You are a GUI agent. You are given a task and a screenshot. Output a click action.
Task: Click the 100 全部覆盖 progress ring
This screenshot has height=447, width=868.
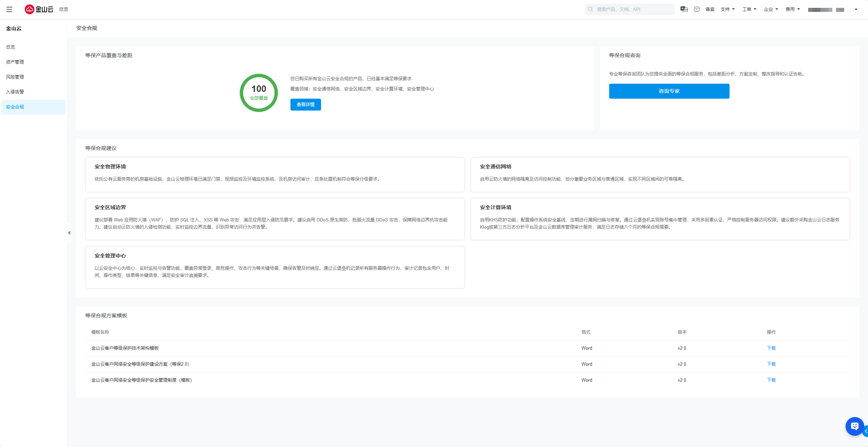[259, 93]
